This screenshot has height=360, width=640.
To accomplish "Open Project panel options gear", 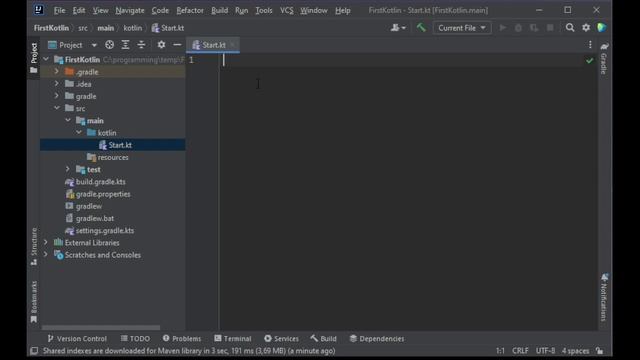I will click(161, 45).
